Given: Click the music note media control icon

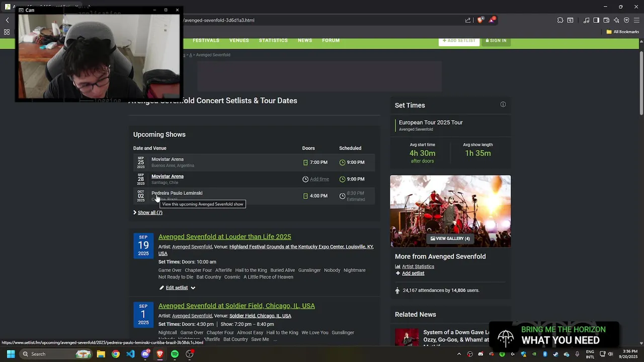Looking at the screenshot, I should (x=586, y=20).
